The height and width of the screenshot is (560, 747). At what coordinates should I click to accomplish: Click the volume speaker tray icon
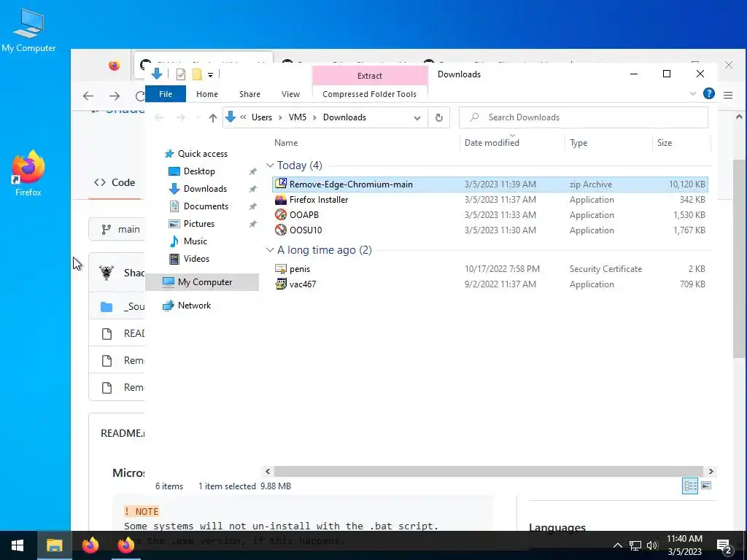[652, 545]
